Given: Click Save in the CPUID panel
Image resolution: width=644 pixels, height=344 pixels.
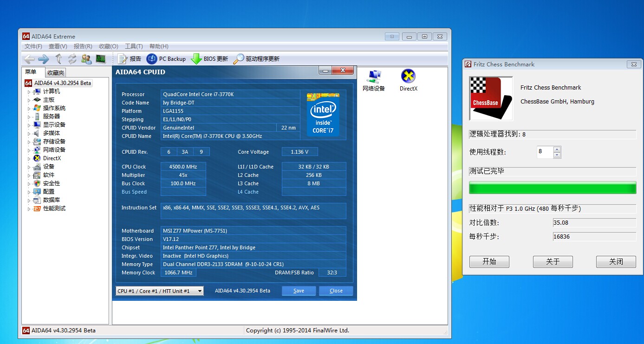Looking at the screenshot, I should pyautogui.click(x=299, y=291).
